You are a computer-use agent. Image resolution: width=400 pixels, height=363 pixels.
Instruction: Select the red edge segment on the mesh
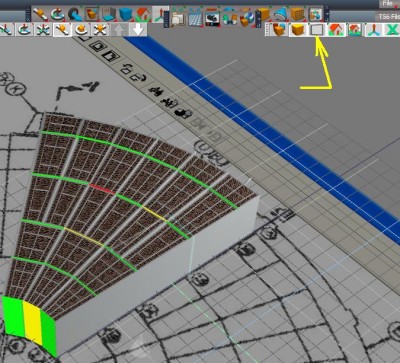pos(102,189)
